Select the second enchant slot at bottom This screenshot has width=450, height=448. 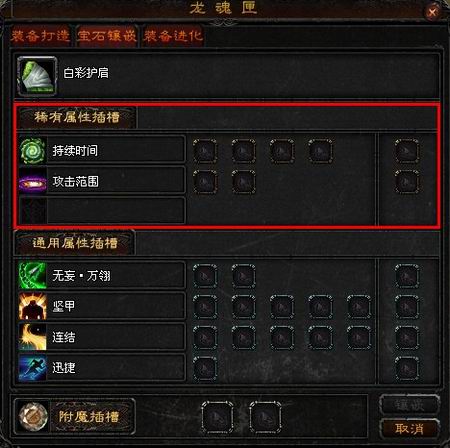pyautogui.click(x=265, y=417)
